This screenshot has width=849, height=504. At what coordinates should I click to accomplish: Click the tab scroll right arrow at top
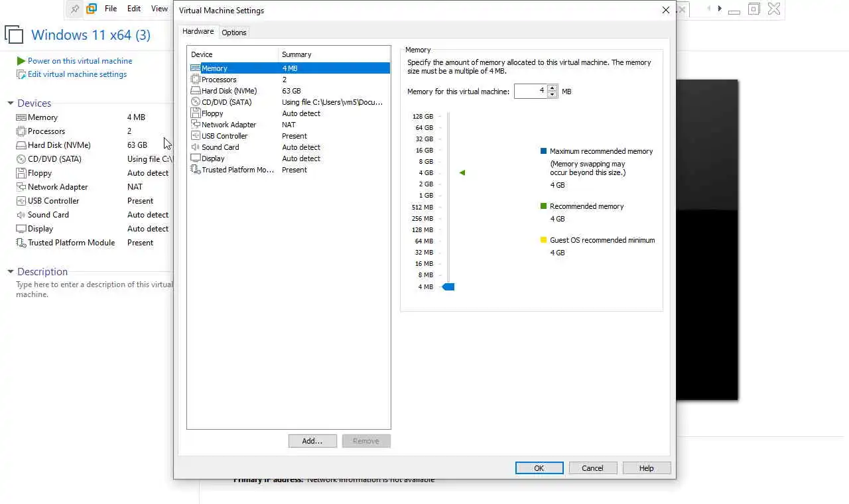(x=720, y=9)
